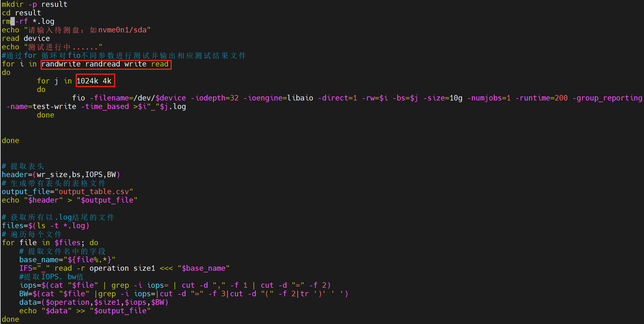Click the '-group_reporting' option text

pos(607,98)
